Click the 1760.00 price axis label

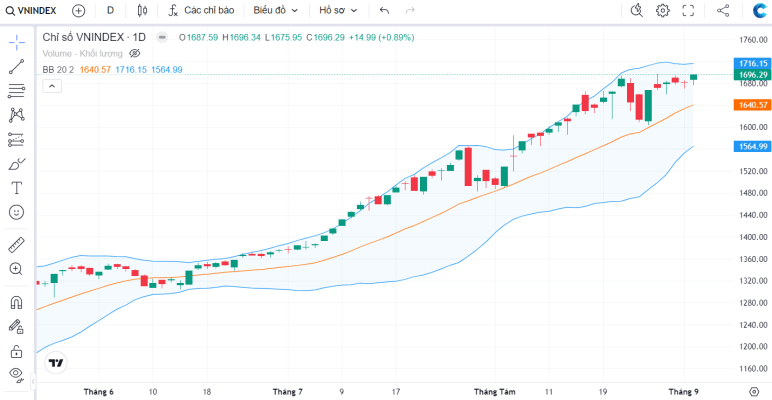tap(753, 39)
